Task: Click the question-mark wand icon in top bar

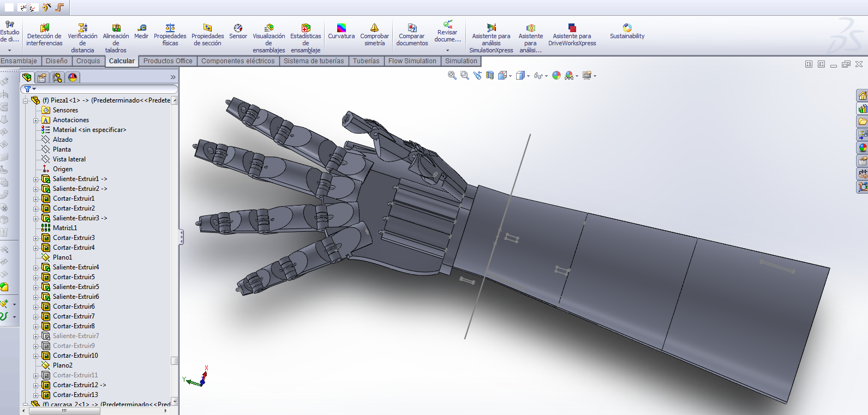Action: (x=46, y=7)
